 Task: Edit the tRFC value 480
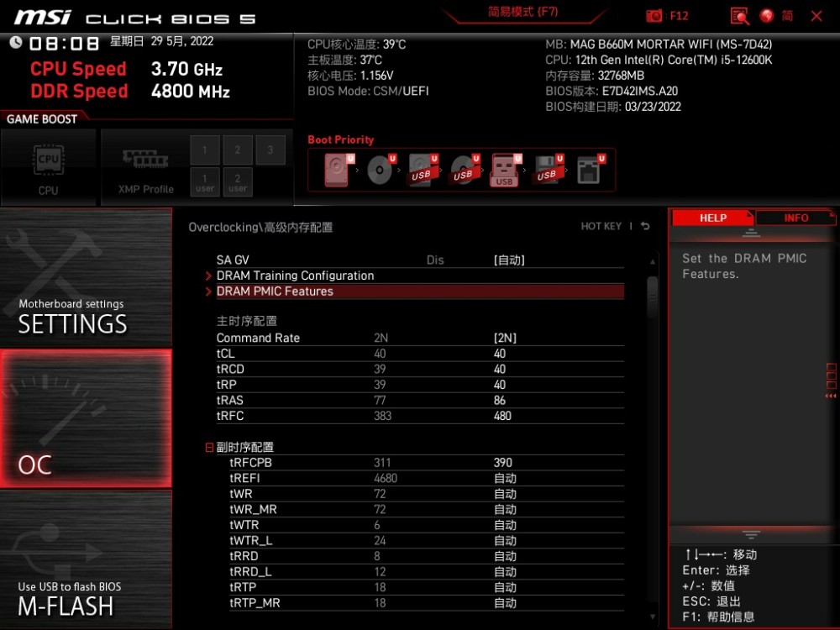tap(502, 415)
